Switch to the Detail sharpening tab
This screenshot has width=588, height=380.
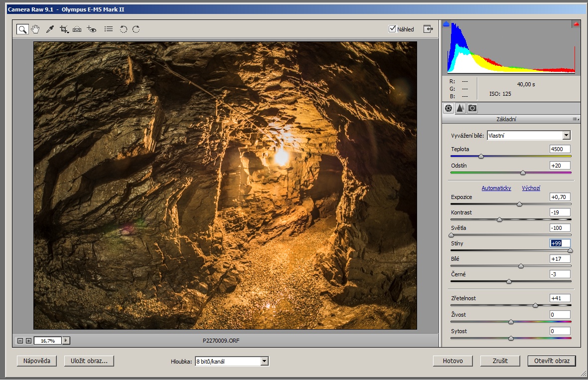460,108
